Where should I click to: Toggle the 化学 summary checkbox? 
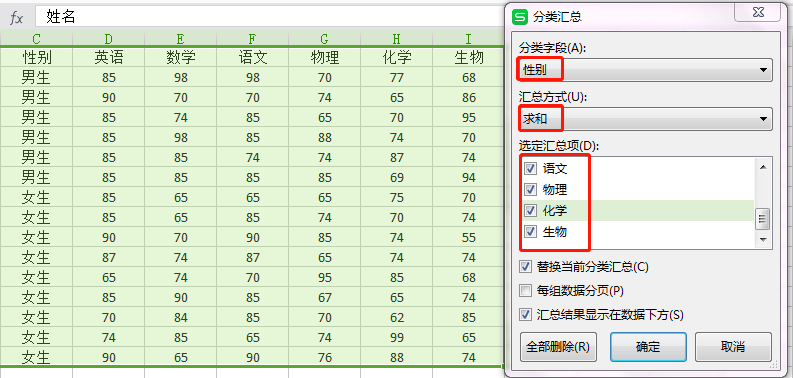531,211
